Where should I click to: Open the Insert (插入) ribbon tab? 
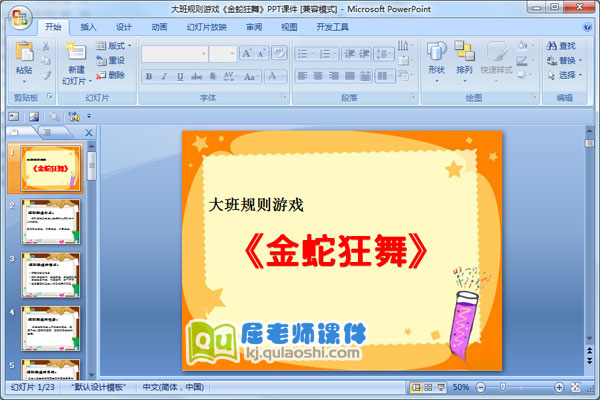click(x=89, y=28)
